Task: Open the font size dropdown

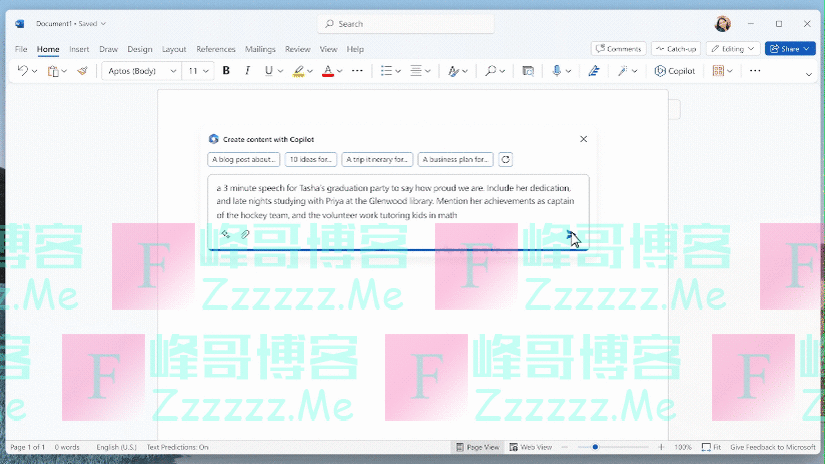Action: (x=199, y=71)
